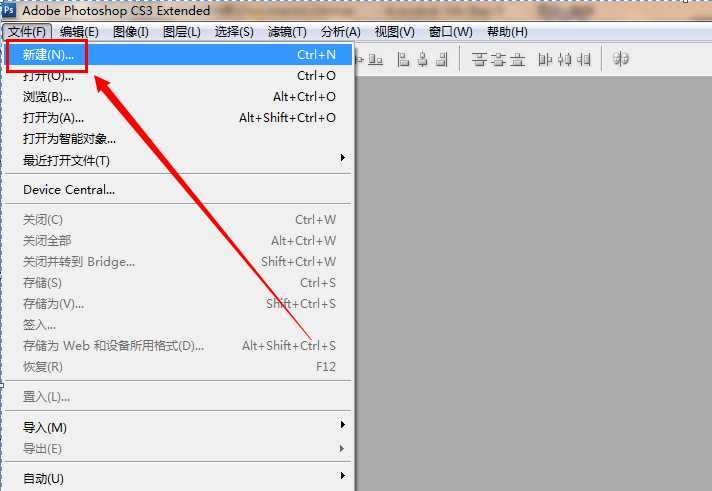Open the 图像(I) menu
The image size is (712, 491).
pos(131,32)
